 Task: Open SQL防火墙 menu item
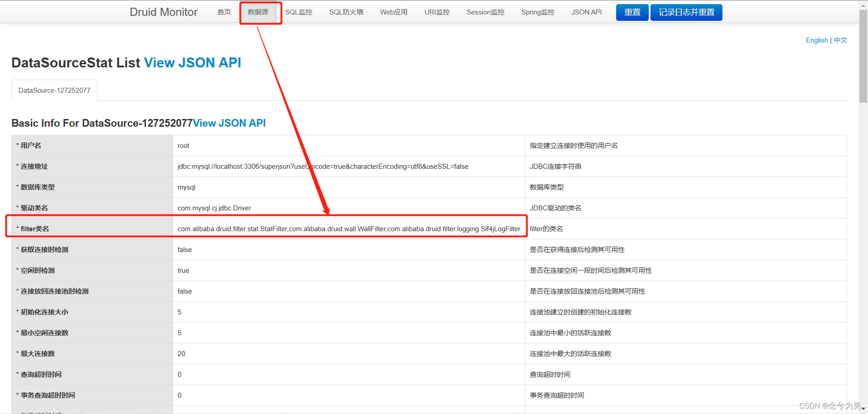(x=346, y=12)
